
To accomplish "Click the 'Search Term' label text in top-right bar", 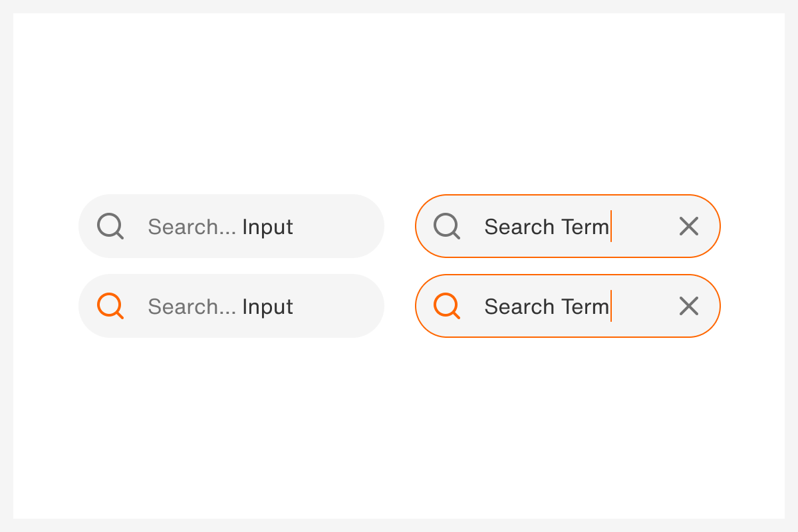I will (547, 226).
